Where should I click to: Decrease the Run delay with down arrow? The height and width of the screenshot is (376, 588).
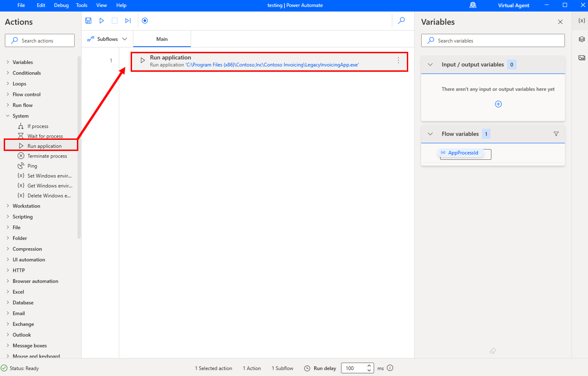coord(369,370)
